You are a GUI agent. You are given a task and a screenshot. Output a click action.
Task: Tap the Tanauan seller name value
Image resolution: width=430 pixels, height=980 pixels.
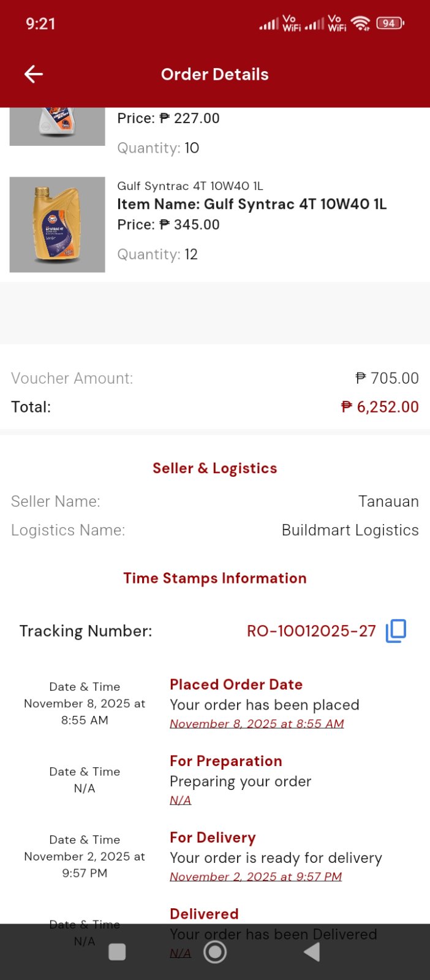click(x=388, y=501)
